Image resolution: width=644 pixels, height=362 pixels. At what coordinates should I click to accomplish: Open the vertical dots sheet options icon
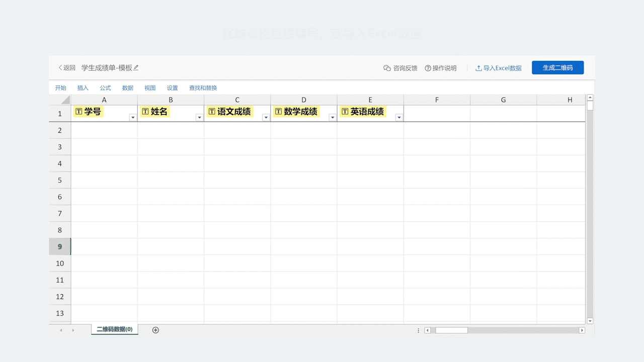418,330
